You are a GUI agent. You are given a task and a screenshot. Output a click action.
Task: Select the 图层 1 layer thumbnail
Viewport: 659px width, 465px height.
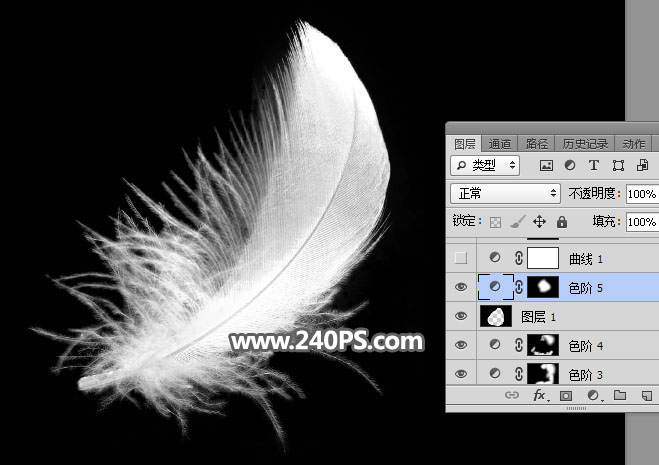pos(496,316)
